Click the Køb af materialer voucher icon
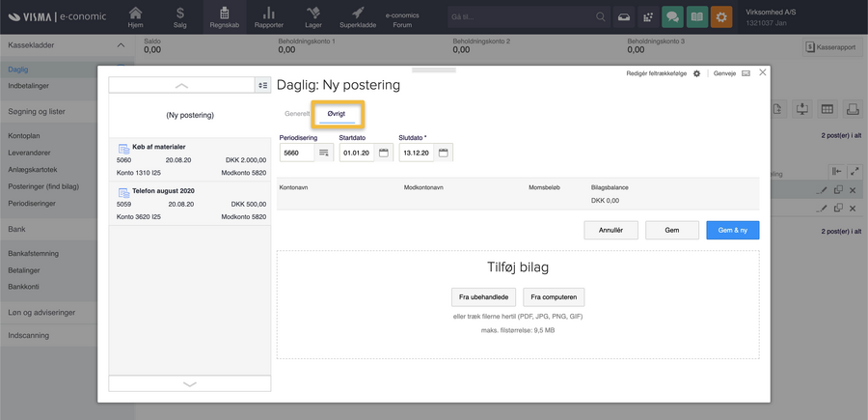The height and width of the screenshot is (420, 868). [x=123, y=148]
